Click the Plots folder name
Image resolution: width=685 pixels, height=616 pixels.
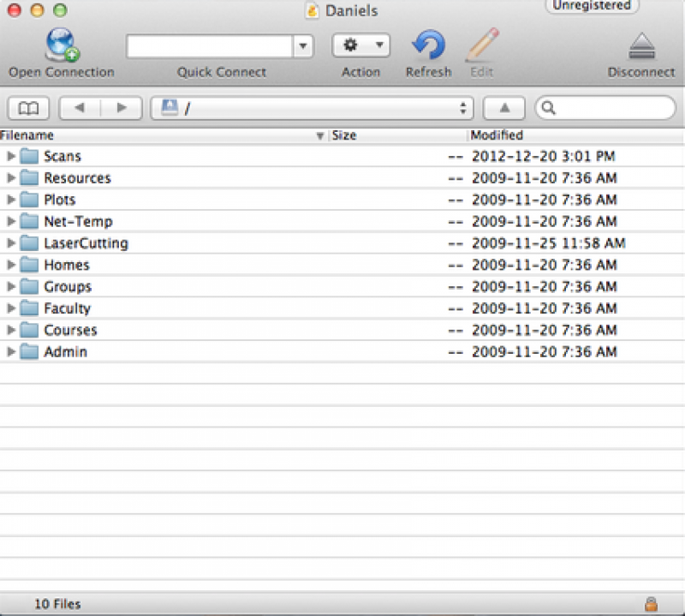[60, 200]
